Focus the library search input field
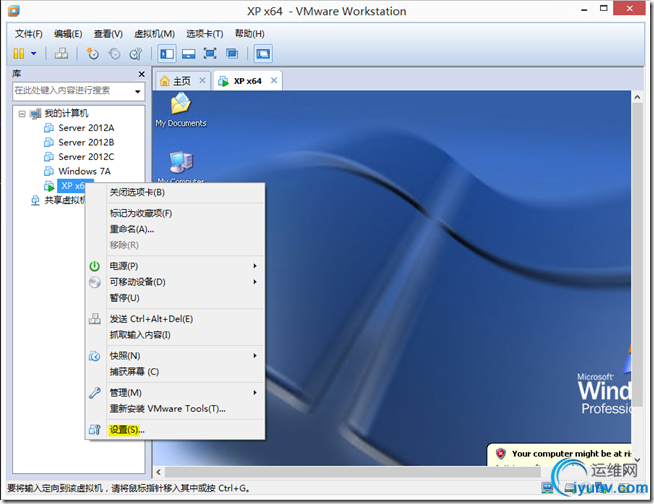Viewport: 654px width, 504px height. [72, 91]
